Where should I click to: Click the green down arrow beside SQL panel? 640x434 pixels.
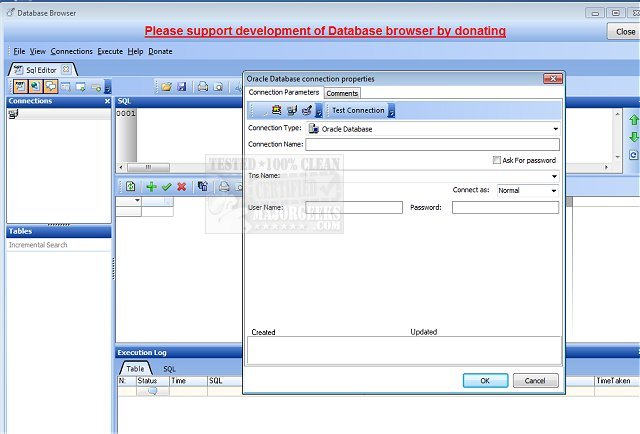(634, 137)
